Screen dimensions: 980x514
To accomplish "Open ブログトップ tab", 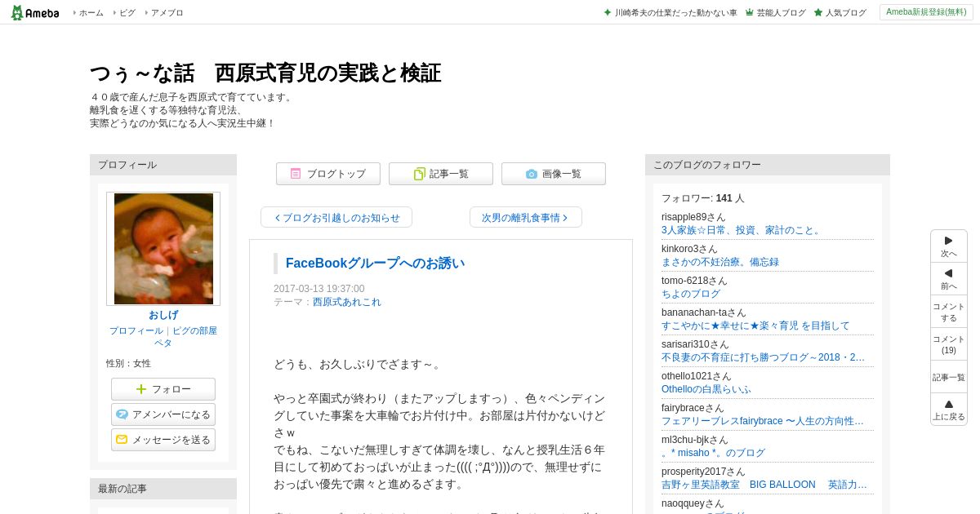I will 328,174.
